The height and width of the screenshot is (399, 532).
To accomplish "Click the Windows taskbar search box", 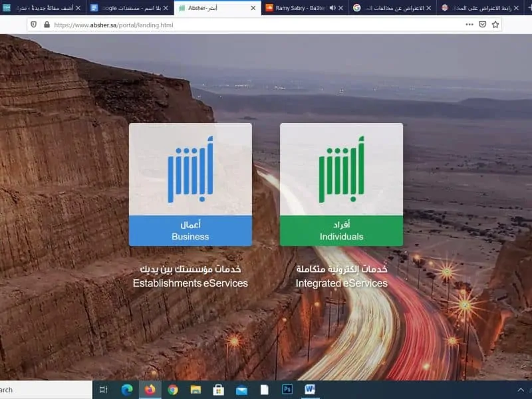I will click(x=46, y=390).
